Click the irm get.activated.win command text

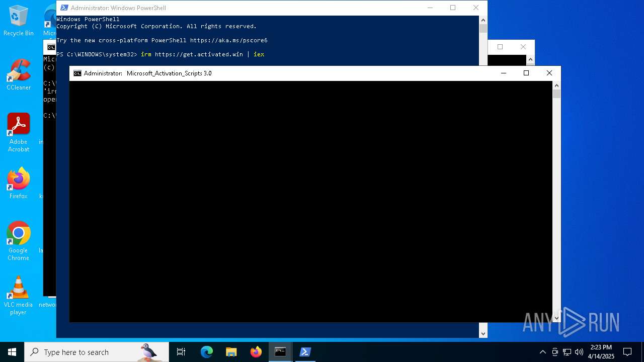pos(202,54)
